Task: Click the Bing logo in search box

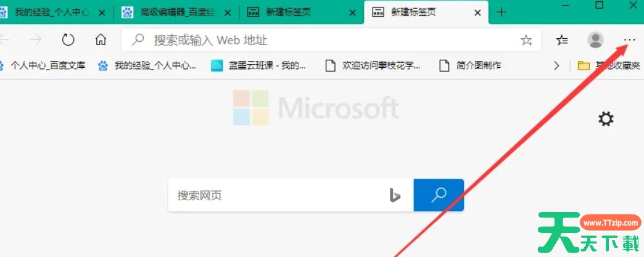Action: pyautogui.click(x=395, y=195)
